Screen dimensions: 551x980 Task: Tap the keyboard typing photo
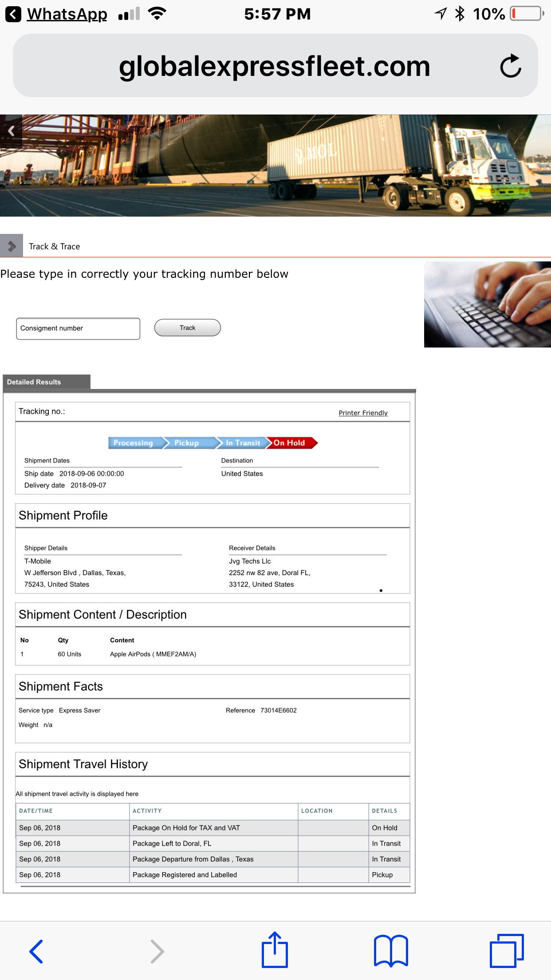[x=488, y=304]
